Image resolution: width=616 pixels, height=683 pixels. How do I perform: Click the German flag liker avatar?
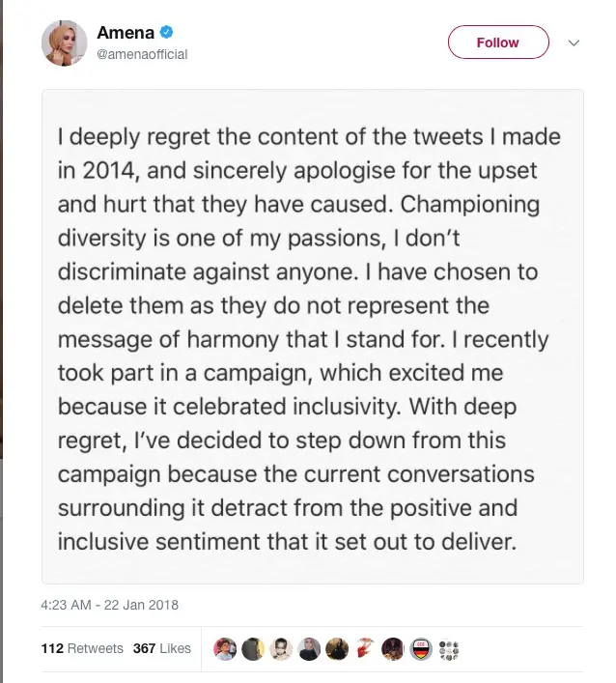click(420, 648)
